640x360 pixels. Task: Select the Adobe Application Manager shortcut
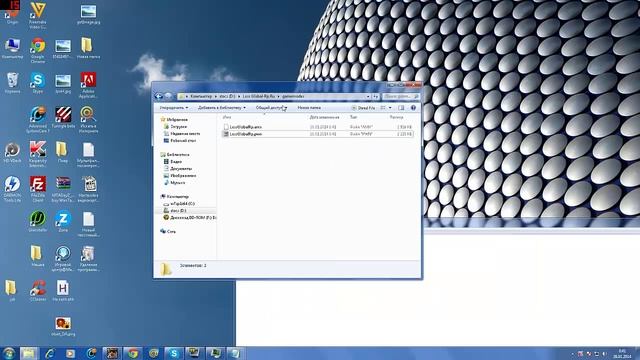(x=88, y=85)
